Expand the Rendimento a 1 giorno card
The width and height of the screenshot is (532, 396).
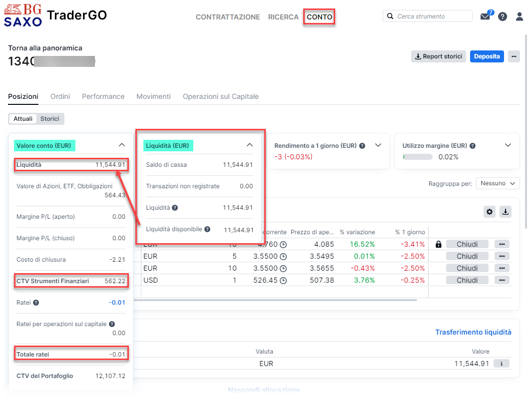coord(378,145)
